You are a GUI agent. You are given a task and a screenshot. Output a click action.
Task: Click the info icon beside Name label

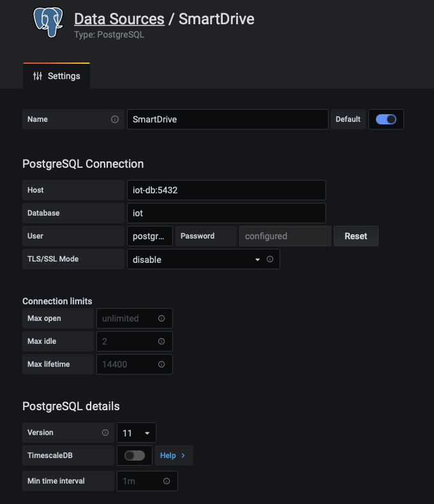115,119
